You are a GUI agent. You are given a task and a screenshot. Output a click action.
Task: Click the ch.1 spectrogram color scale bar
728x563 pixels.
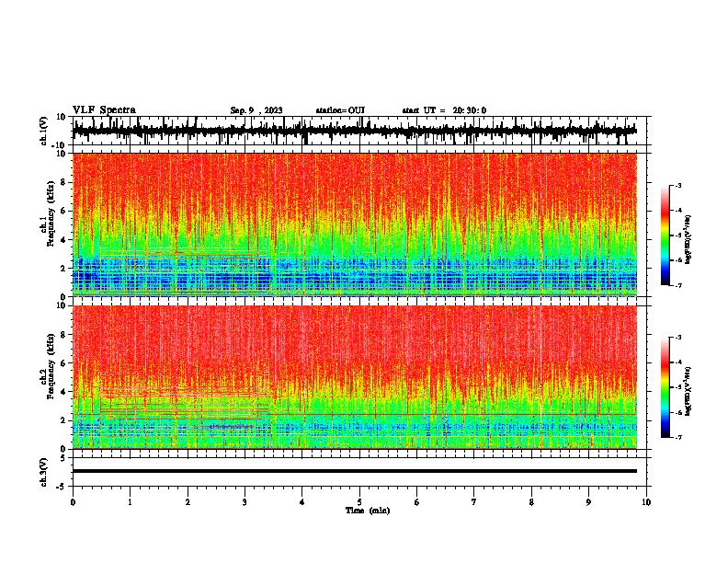[x=665, y=236]
